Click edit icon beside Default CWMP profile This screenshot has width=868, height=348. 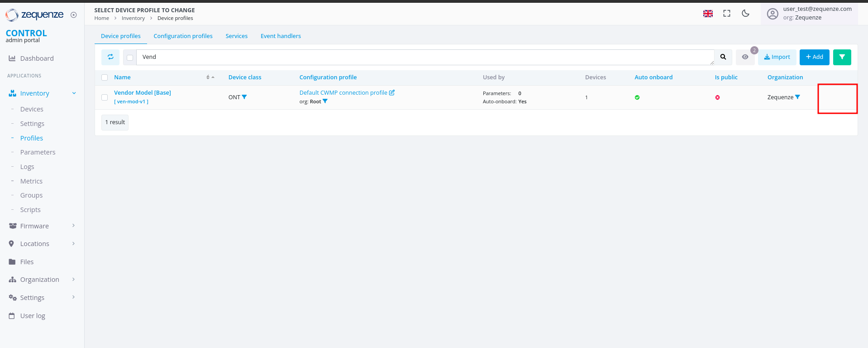[392, 92]
